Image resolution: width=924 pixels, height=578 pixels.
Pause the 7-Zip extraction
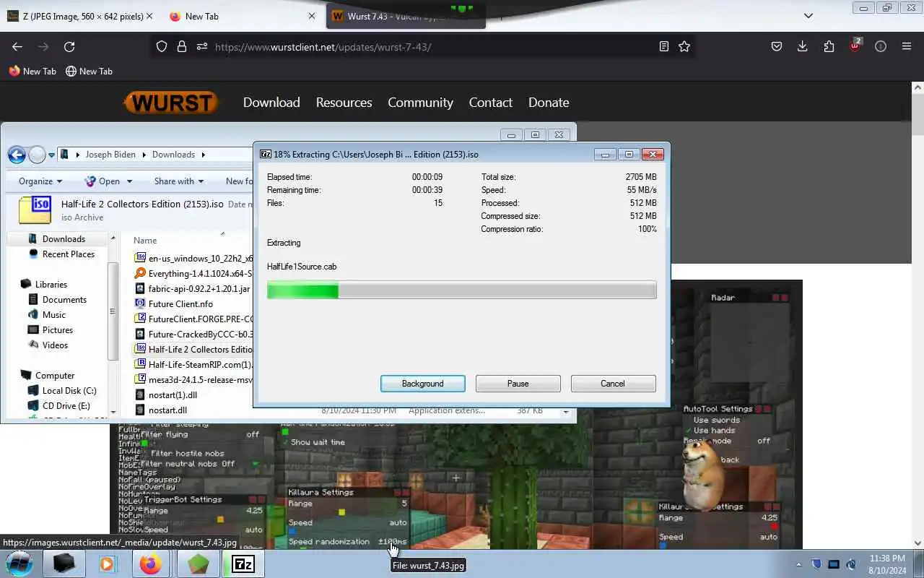click(518, 384)
